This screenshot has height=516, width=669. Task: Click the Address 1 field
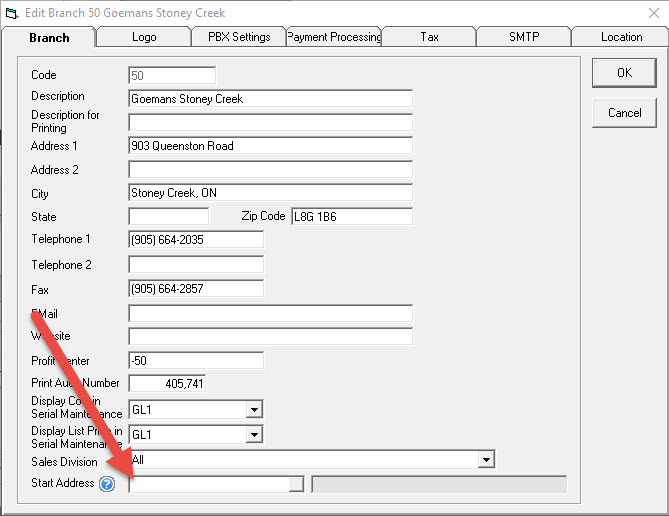point(271,146)
